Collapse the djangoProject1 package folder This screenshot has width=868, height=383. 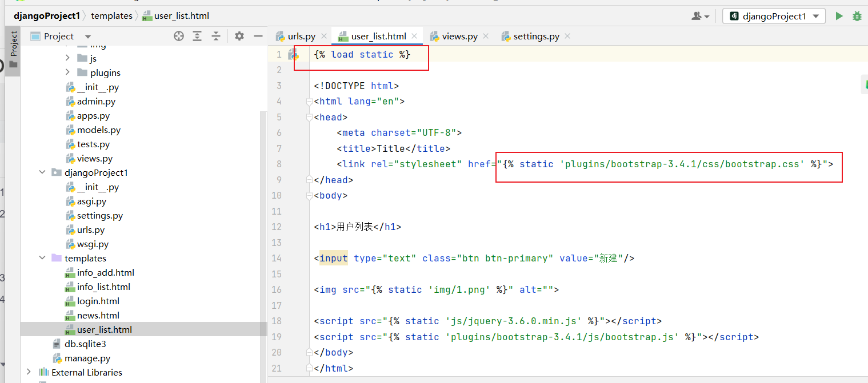(x=42, y=172)
